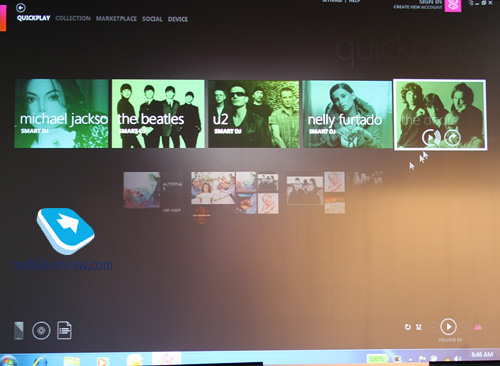This screenshot has height=366, width=500.
Task: Click the pink now-playing visualizer icon
Action: [478, 327]
